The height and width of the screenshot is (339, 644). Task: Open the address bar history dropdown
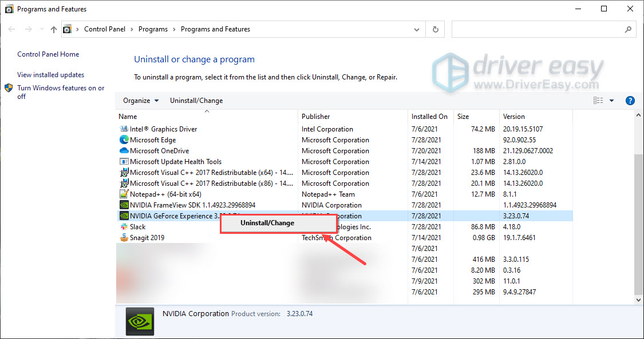pyautogui.click(x=416, y=29)
